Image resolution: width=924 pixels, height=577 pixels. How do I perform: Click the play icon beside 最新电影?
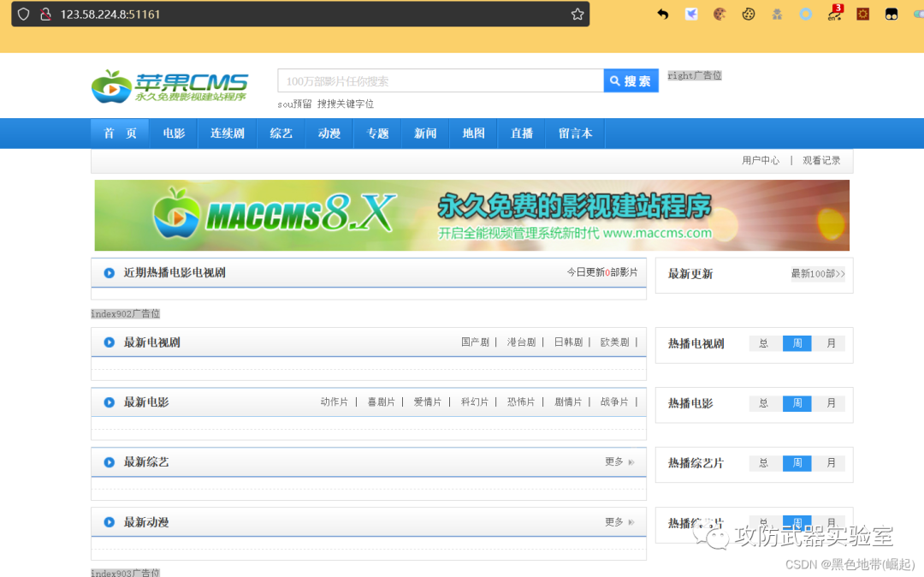pos(109,402)
